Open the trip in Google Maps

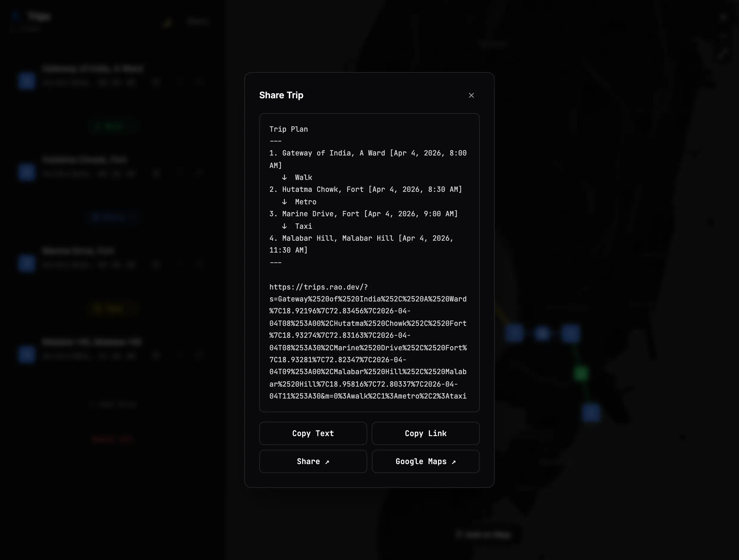point(426,461)
